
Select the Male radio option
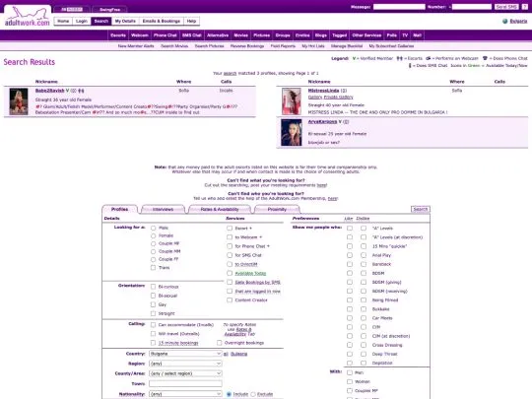tap(154, 228)
